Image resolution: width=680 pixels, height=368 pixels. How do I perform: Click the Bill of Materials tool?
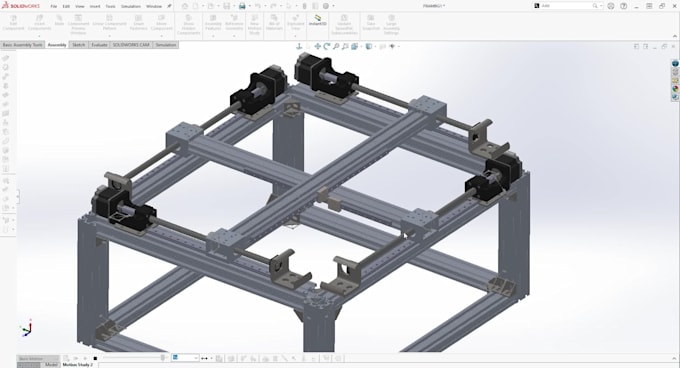tap(274, 23)
